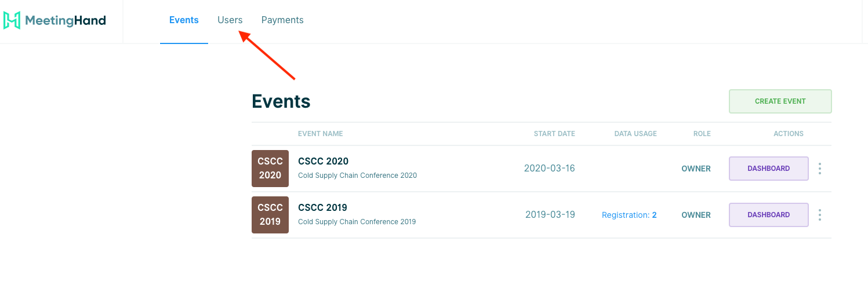Click the CSCC 2020 event name
This screenshot has height=296, width=868.
(x=323, y=161)
